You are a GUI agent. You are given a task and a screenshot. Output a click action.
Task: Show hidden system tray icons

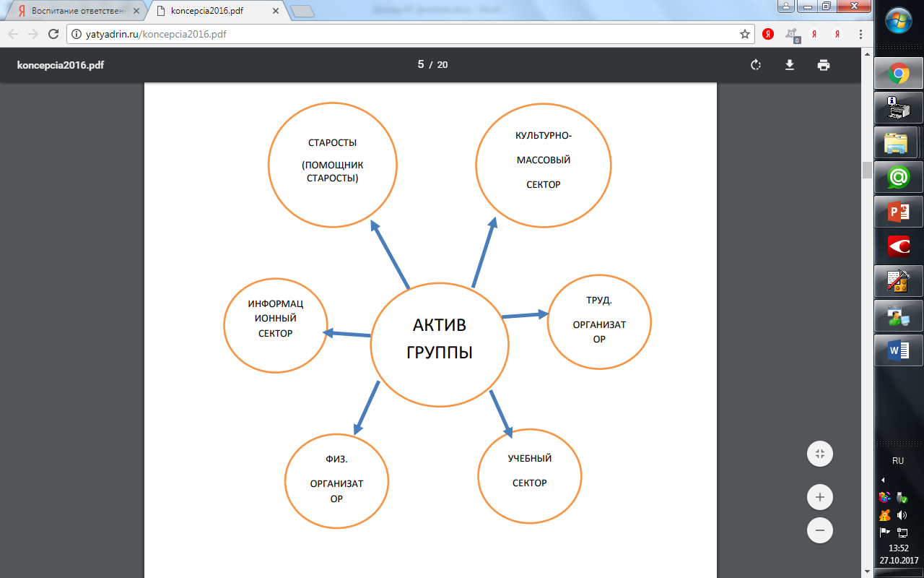click(x=883, y=480)
